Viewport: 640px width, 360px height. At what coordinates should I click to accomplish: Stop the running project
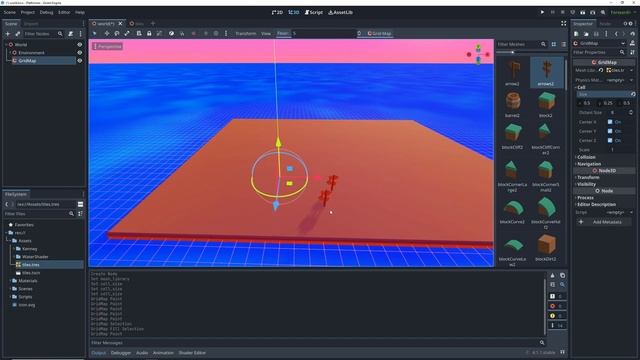tap(562, 12)
